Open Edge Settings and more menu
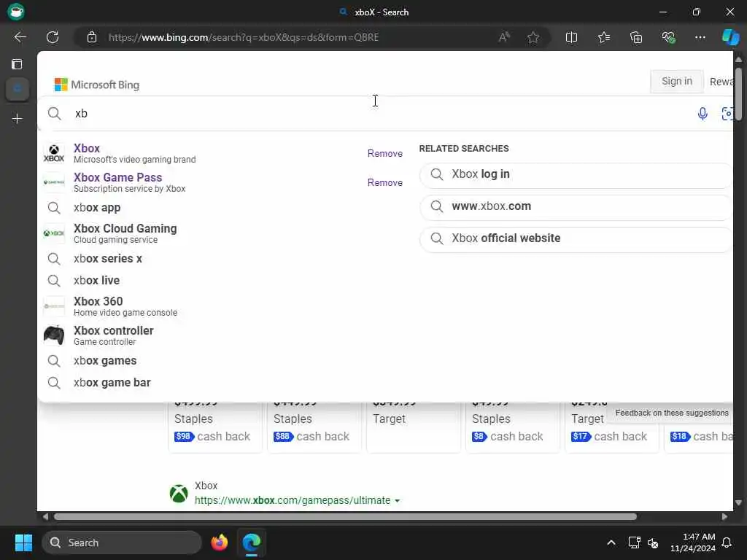The width and height of the screenshot is (747, 560). (x=700, y=37)
